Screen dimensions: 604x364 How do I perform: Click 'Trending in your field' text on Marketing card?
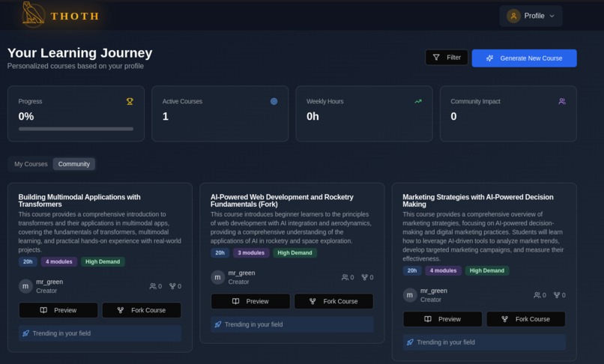pyautogui.click(x=446, y=342)
